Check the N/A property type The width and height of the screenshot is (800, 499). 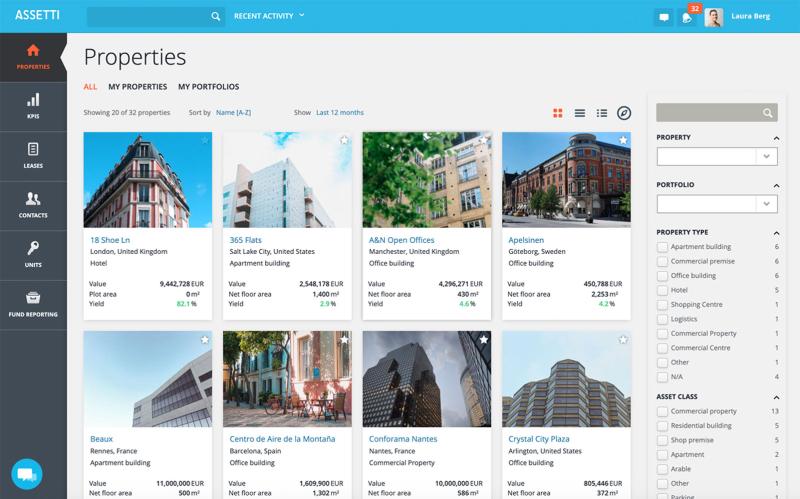point(662,377)
